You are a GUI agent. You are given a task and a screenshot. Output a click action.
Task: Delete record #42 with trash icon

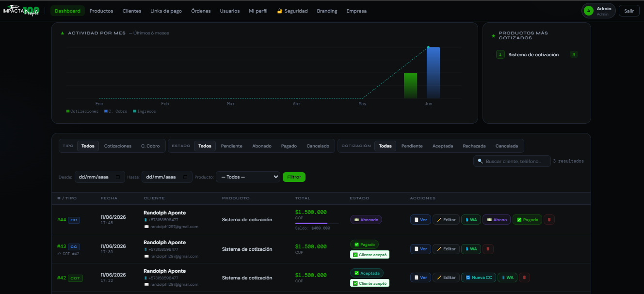click(x=524, y=278)
